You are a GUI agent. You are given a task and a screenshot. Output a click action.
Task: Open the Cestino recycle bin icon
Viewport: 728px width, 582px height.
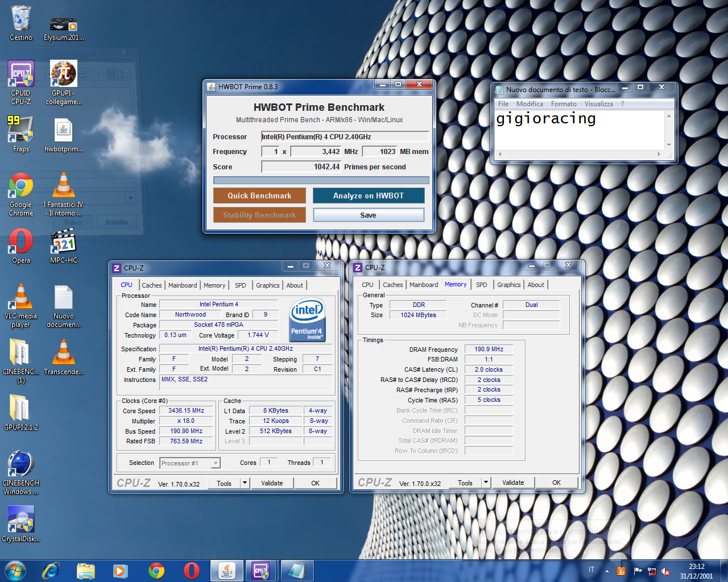click(21, 23)
